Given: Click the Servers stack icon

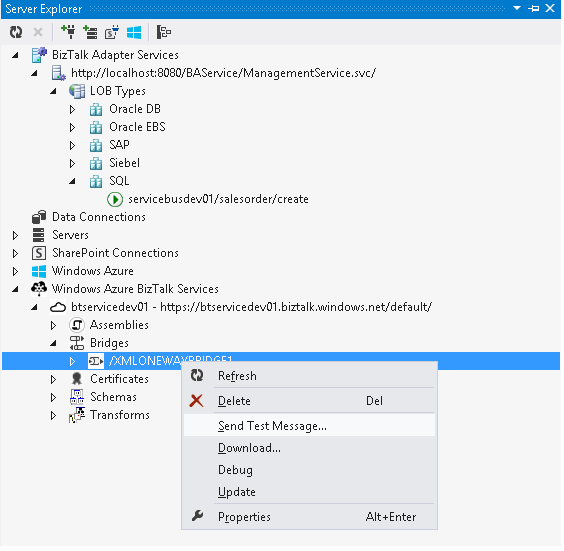Looking at the screenshot, I should point(38,235).
